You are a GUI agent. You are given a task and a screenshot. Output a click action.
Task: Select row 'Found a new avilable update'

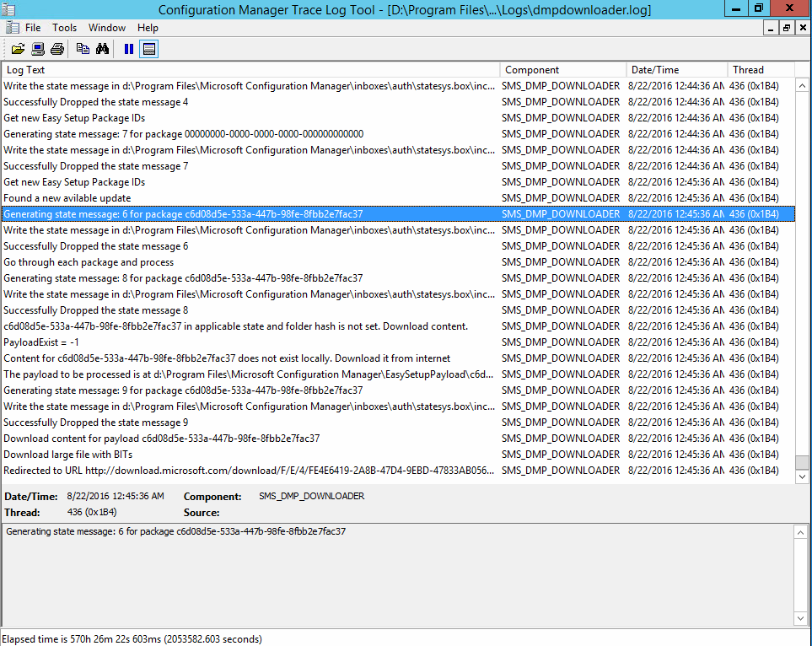tap(398, 198)
